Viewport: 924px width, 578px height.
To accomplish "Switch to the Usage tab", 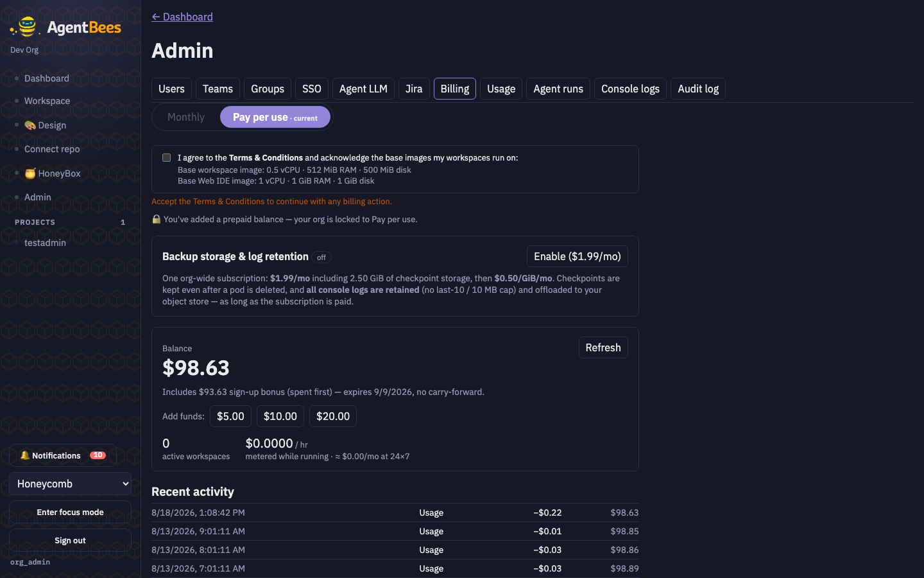I will point(501,89).
